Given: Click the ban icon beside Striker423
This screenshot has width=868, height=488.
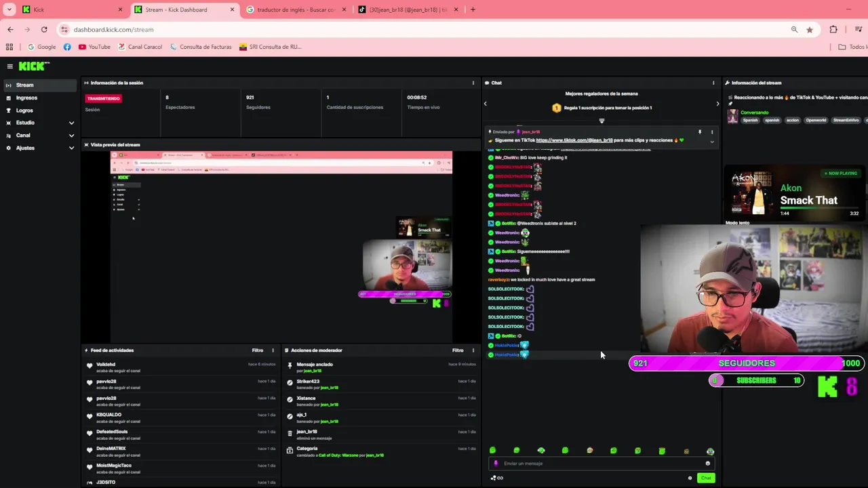Looking at the screenshot, I should (x=290, y=383).
